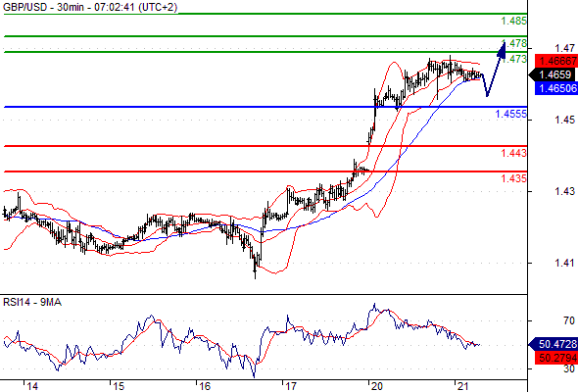Click the RSI 30 level label
Image resolution: width=578 pixels, height=392 pixels.
point(569,368)
